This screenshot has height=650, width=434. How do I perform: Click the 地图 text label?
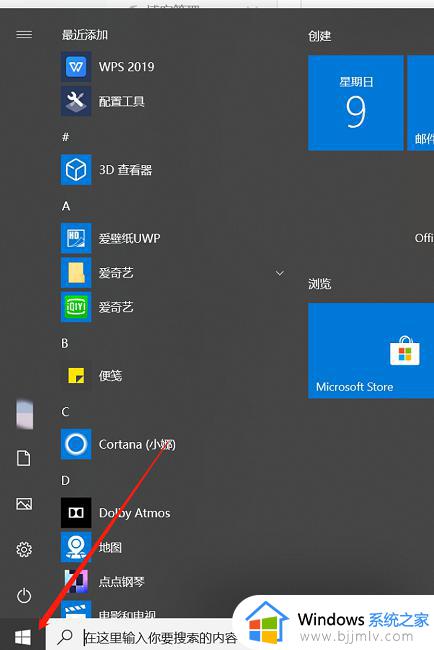pos(110,548)
